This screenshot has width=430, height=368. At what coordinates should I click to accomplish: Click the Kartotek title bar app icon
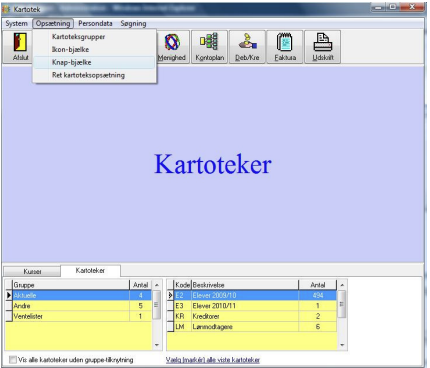(6, 9)
